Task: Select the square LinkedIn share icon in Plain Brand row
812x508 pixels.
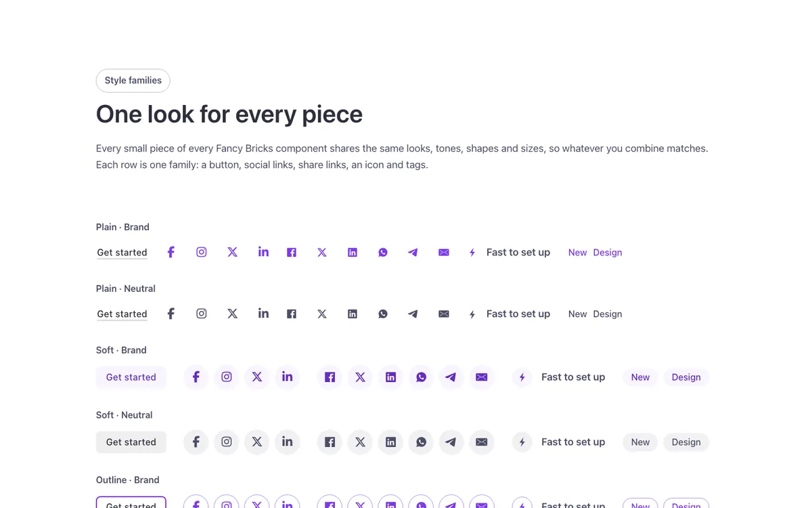Action: [x=353, y=252]
